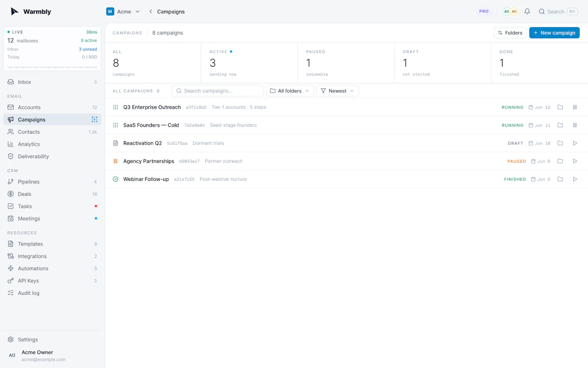Click the Search campaigns input field
The height and width of the screenshot is (368, 588).
(x=218, y=91)
